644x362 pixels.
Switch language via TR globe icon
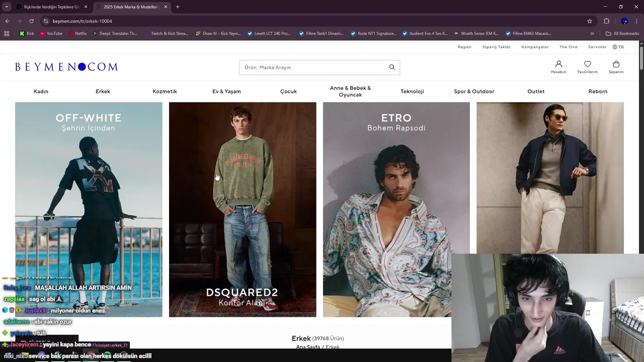[x=618, y=47]
